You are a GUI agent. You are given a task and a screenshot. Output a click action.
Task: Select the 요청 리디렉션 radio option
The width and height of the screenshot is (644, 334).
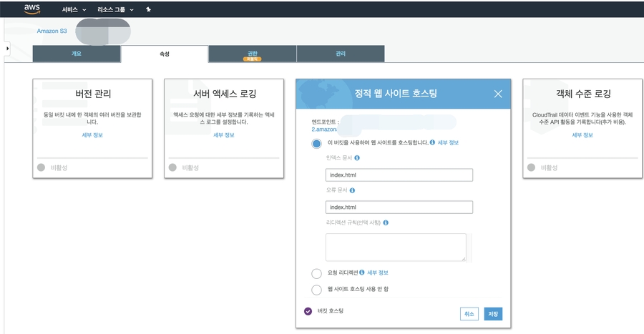[x=316, y=273]
